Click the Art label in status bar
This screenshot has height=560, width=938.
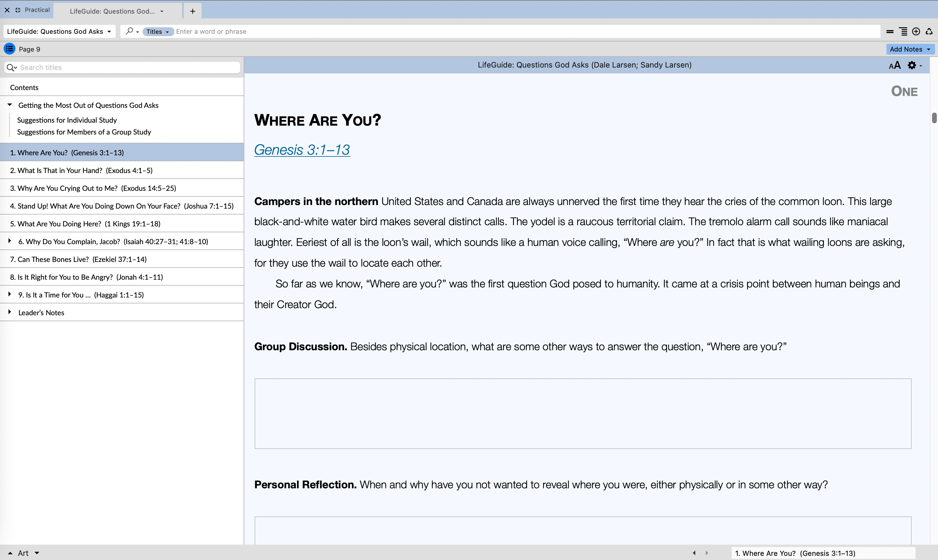(x=23, y=553)
